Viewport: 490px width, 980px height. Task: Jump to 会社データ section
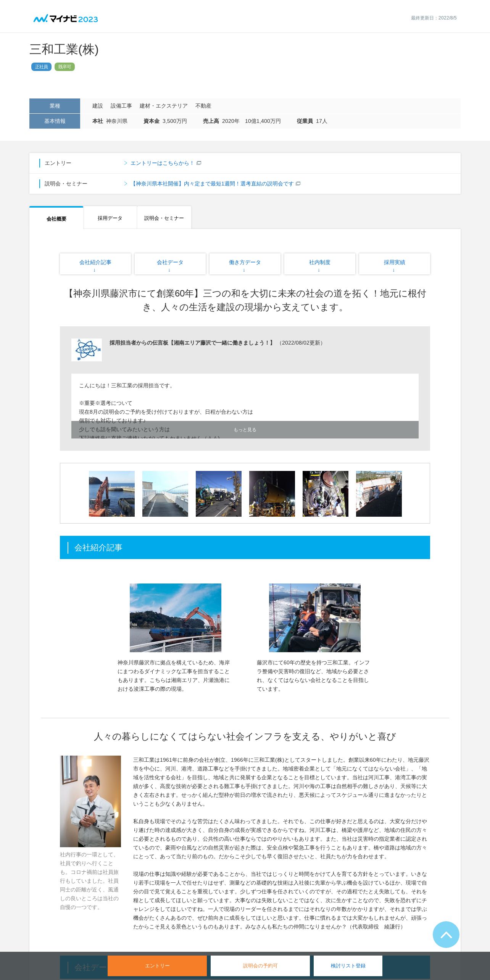(x=170, y=264)
